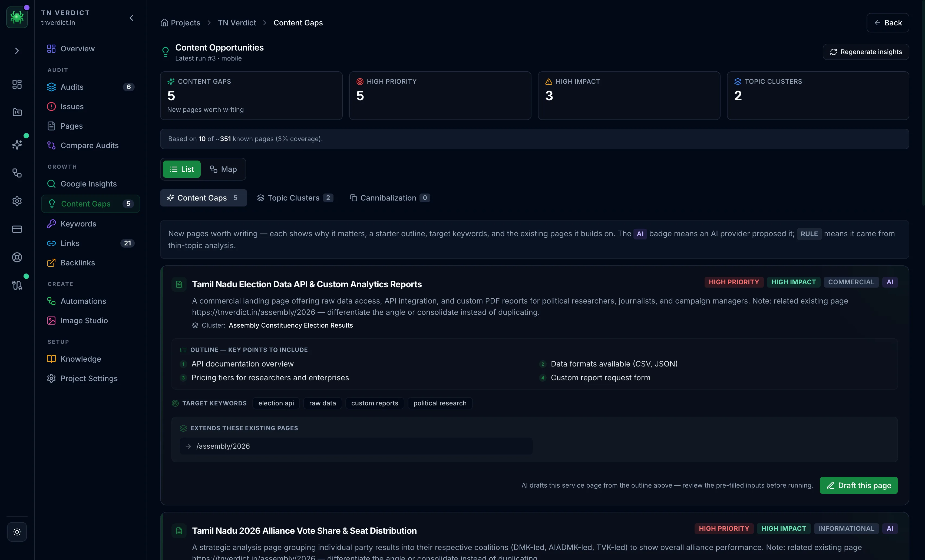Open Compare Audits
The height and width of the screenshot is (560, 925).
coord(90,145)
